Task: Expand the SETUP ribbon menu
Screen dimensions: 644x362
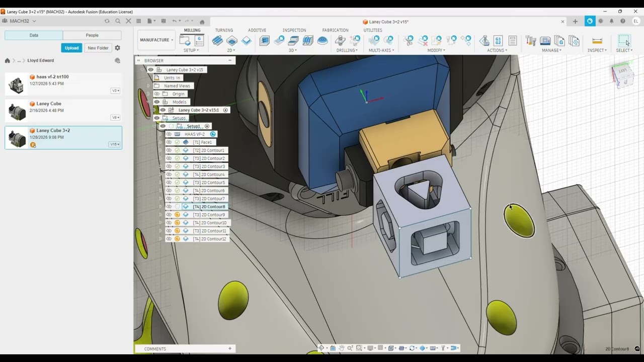Action: click(191, 50)
